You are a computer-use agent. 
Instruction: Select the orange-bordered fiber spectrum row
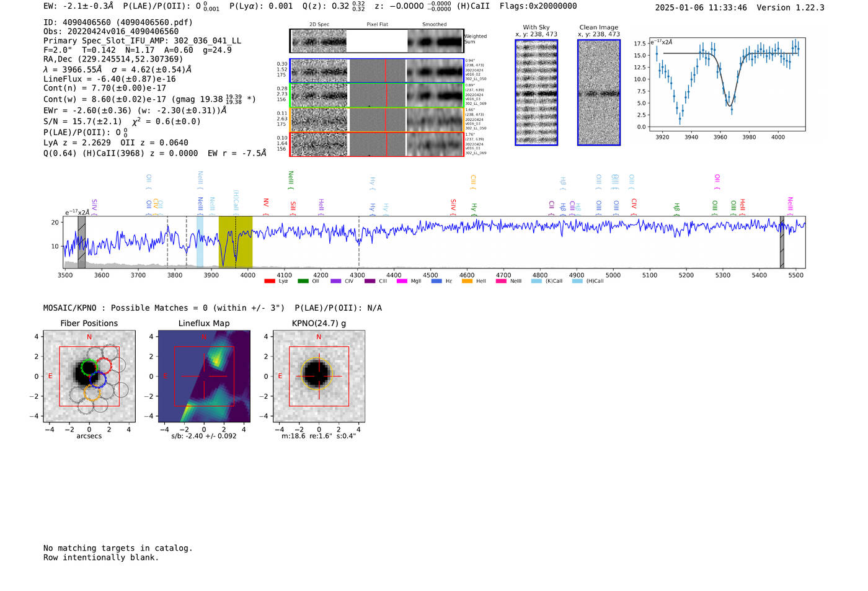(376, 120)
